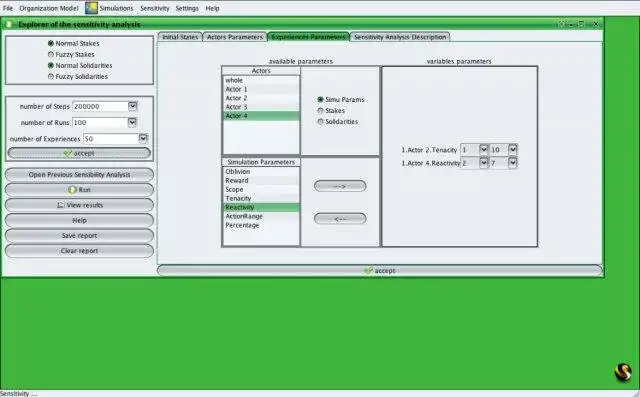
Task: Select 'Tenacity' simulation parameter
Action: [261, 199]
